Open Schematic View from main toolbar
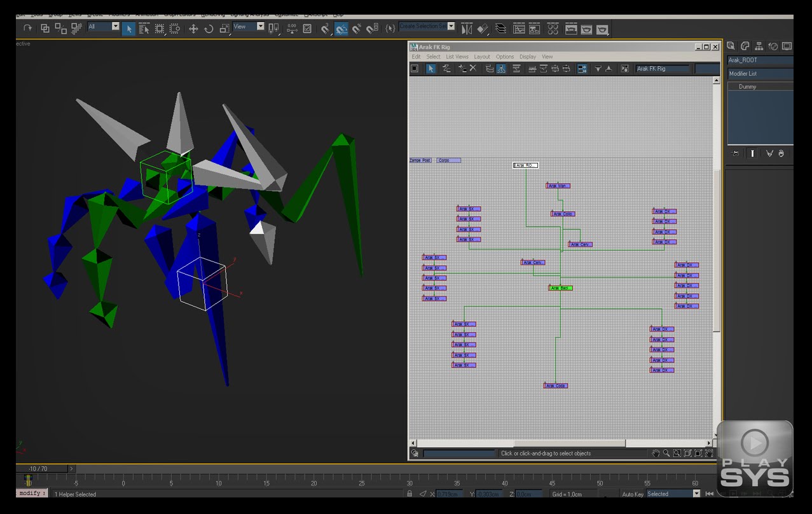This screenshot has height=514, width=812. 535,29
